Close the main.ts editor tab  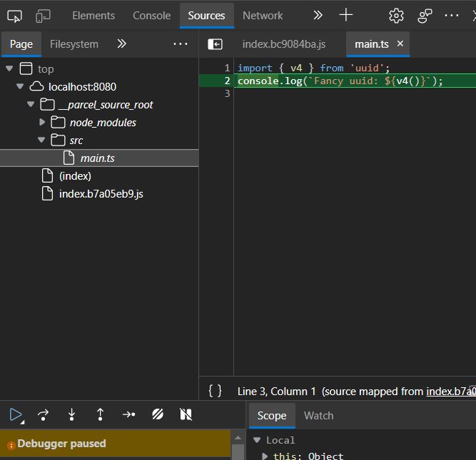[400, 44]
